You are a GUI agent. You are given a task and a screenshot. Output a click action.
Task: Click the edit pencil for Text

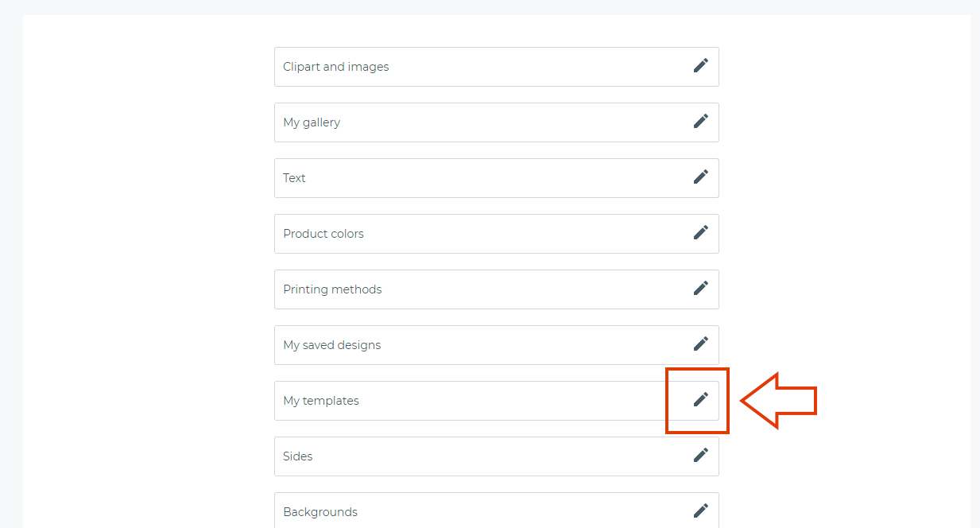coord(701,177)
